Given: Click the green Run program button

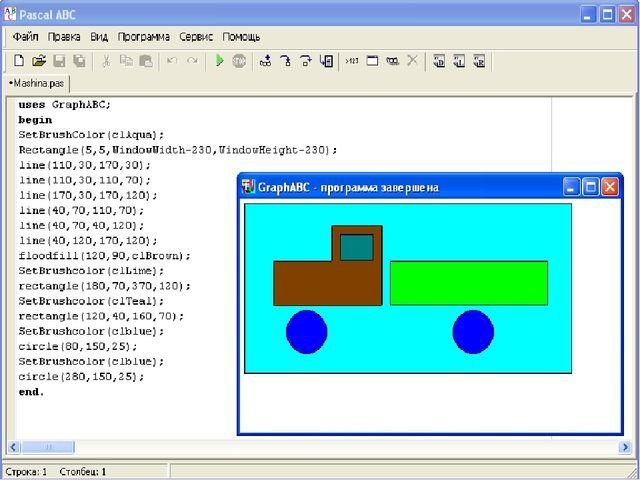Looking at the screenshot, I should [219, 61].
